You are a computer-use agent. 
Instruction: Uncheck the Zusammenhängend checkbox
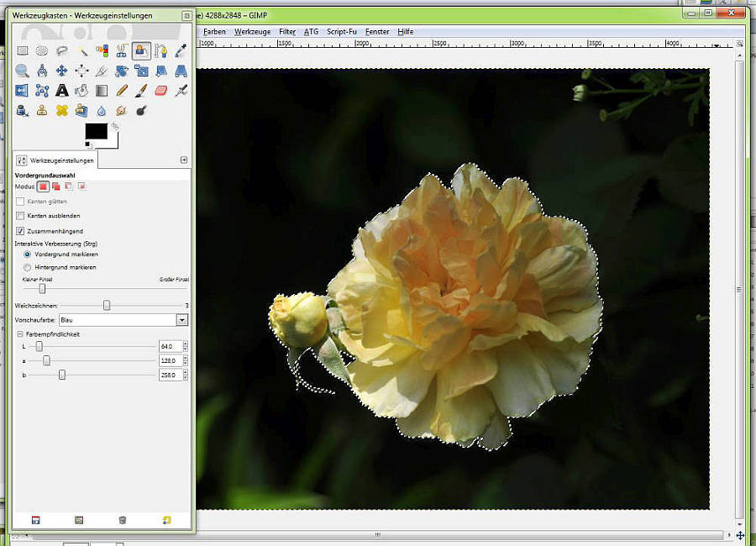pyautogui.click(x=21, y=230)
